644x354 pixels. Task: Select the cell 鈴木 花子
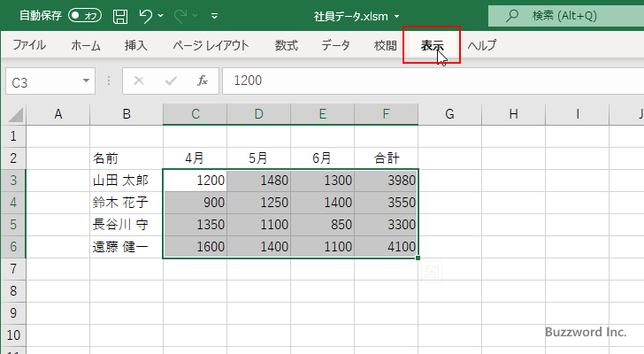126,203
